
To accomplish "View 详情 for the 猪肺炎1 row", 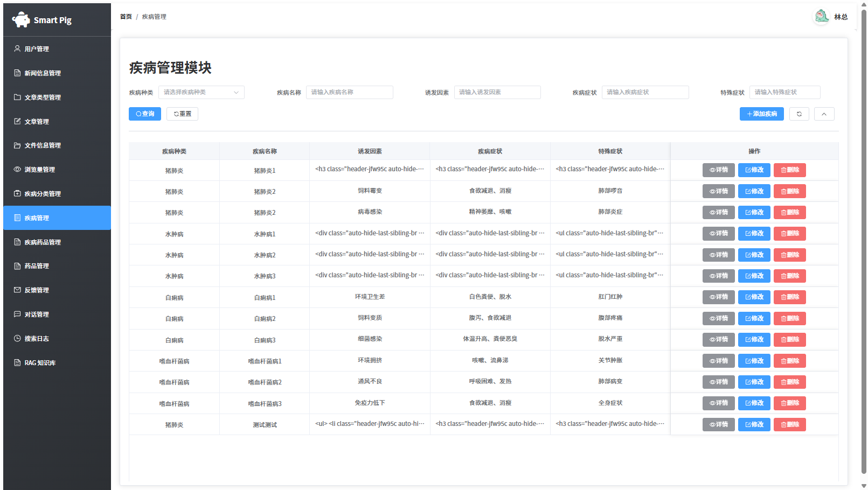I will (718, 170).
